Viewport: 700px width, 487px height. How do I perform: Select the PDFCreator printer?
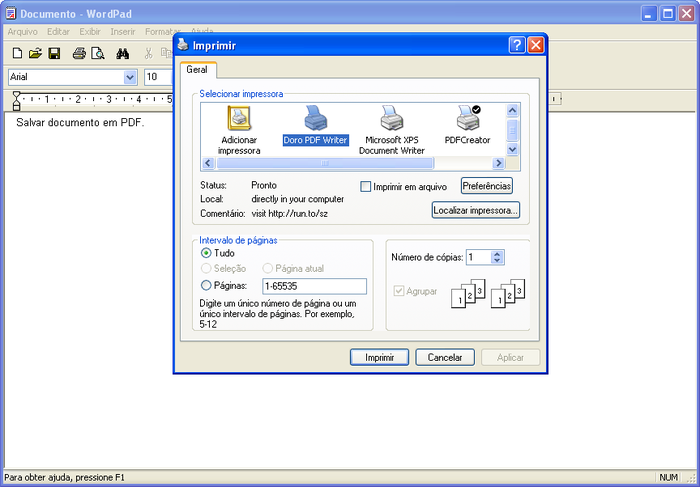click(x=467, y=125)
